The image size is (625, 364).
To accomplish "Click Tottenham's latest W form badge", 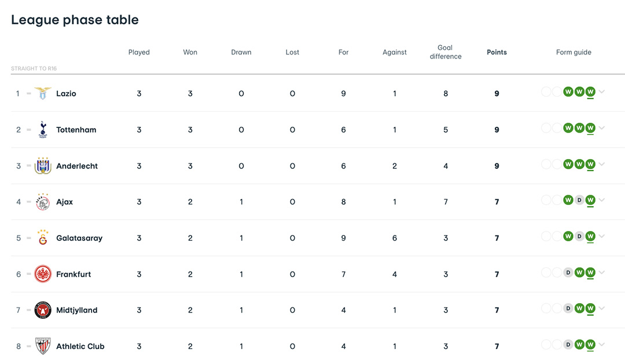I will [590, 128].
